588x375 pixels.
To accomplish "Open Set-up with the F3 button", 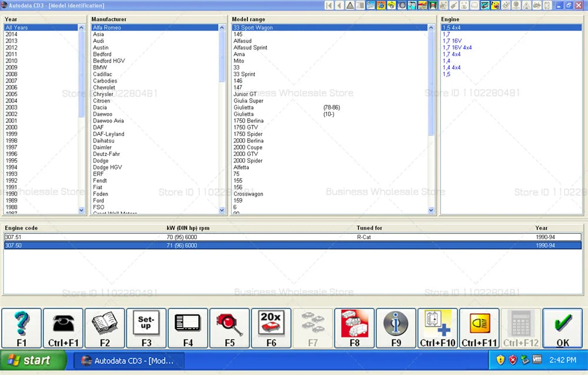I will point(146,328).
